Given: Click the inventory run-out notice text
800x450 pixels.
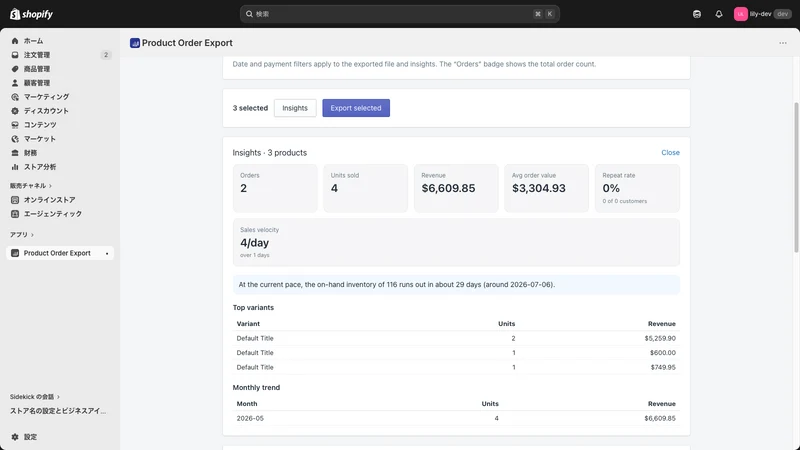Looking at the screenshot, I should (x=397, y=285).
